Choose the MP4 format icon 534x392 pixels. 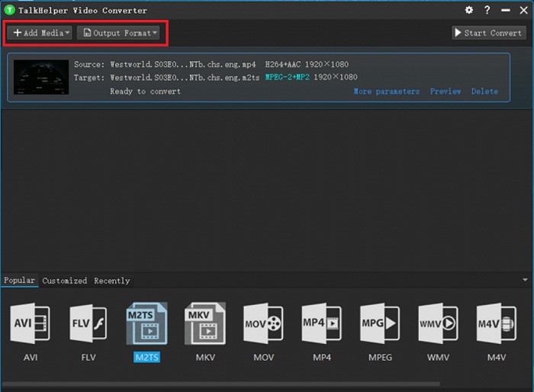click(321, 323)
